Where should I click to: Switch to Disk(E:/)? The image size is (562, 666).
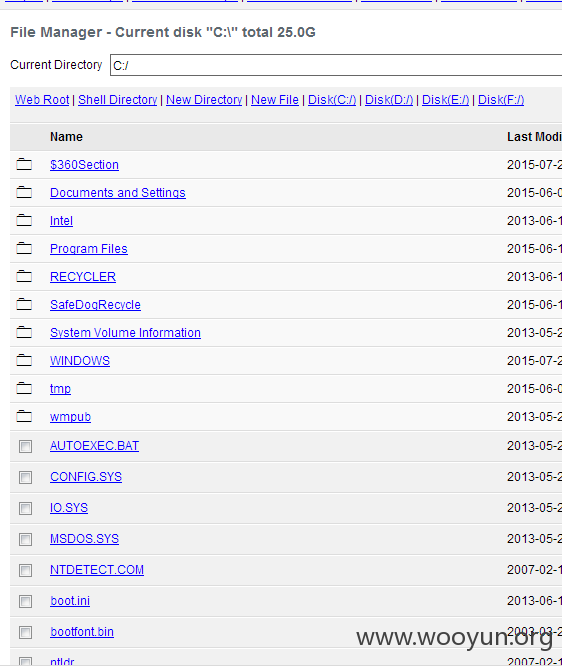446,100
